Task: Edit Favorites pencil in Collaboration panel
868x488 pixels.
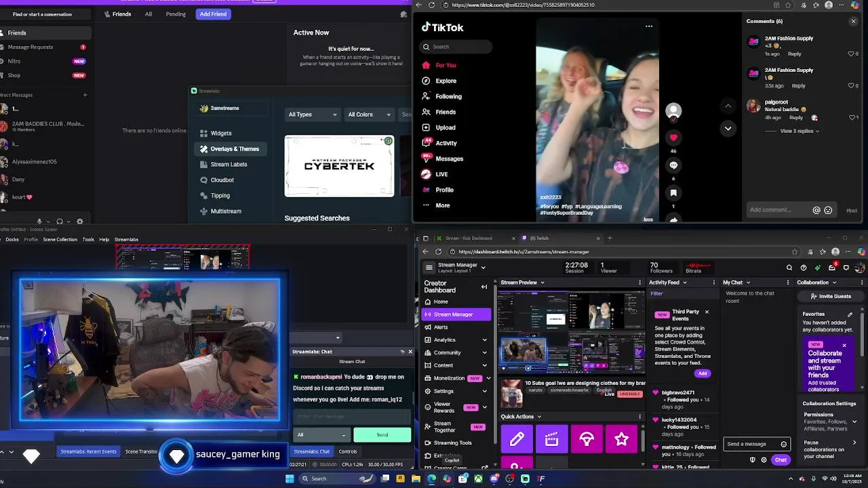Action: 850,314
